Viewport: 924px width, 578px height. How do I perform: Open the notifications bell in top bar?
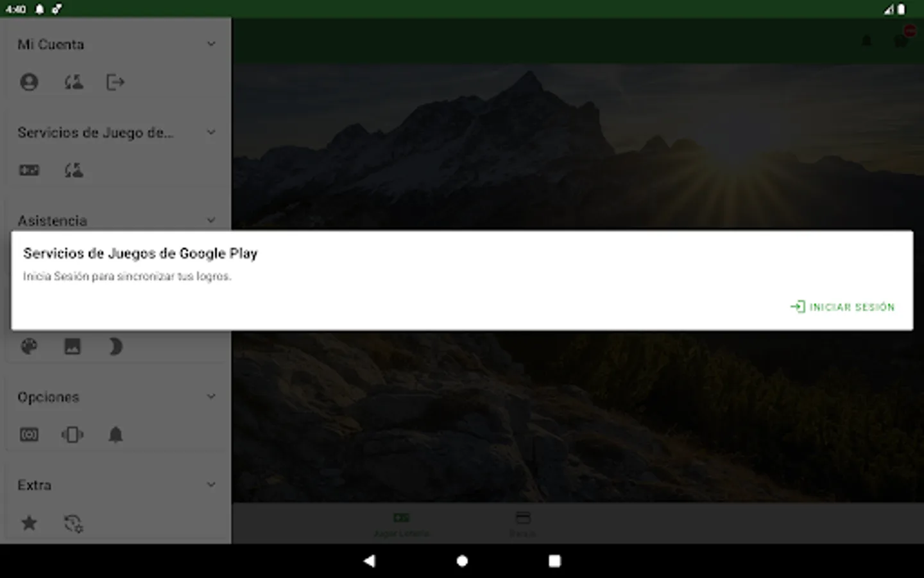click(866, 41)
